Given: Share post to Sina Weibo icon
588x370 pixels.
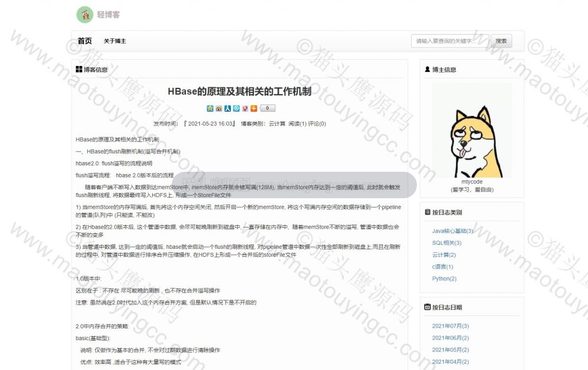Looking at the screenshot, I should [219, 109].
